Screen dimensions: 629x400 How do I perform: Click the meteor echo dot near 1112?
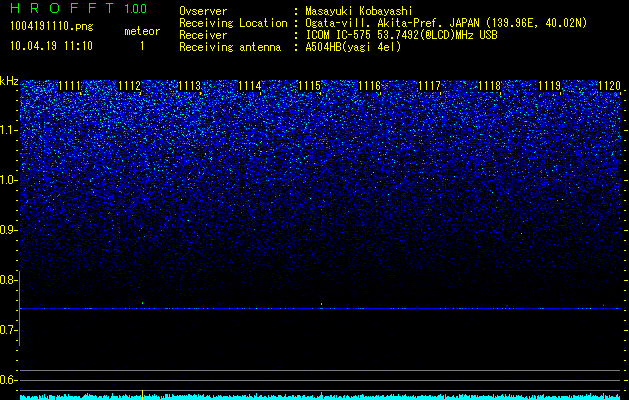142,303
